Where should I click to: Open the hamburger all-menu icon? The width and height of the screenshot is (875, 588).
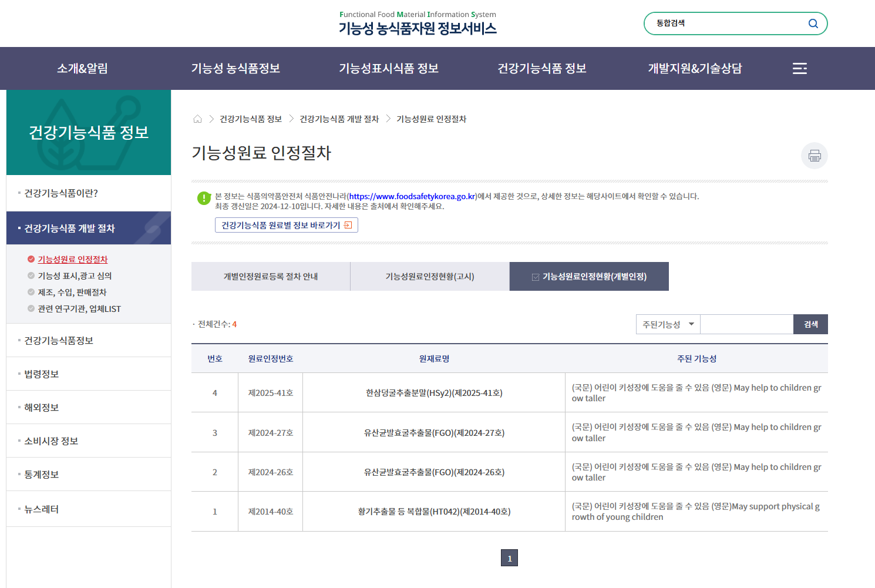click(799, 69)
